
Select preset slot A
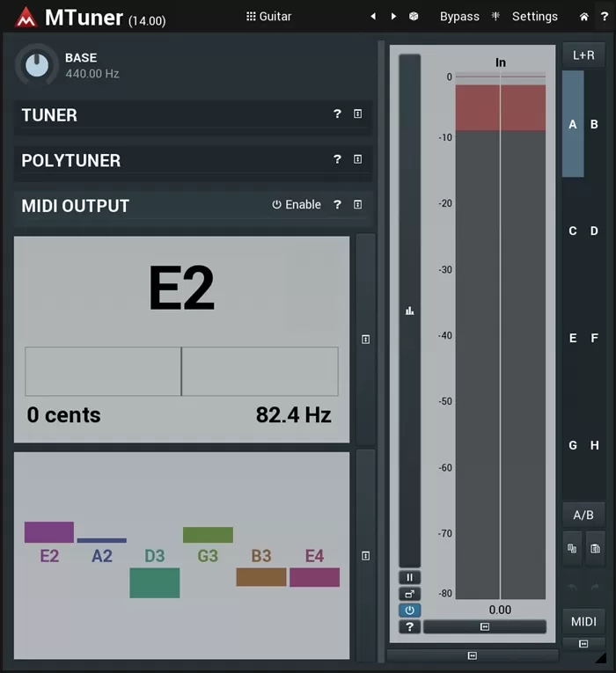573,124
